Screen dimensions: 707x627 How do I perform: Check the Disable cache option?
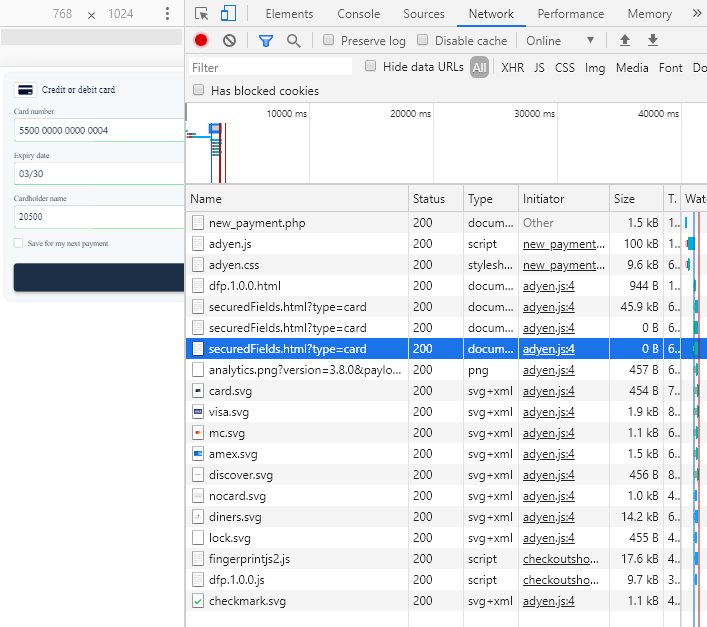(x=423, y=41)
